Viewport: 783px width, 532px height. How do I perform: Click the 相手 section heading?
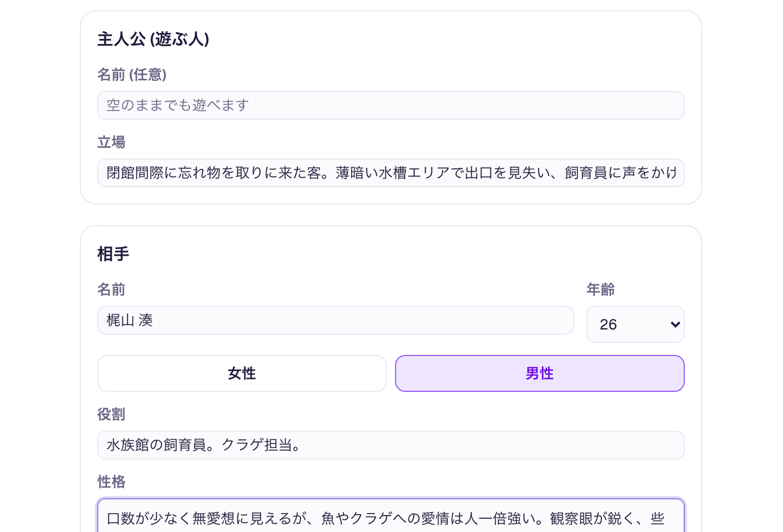point(113,254)
